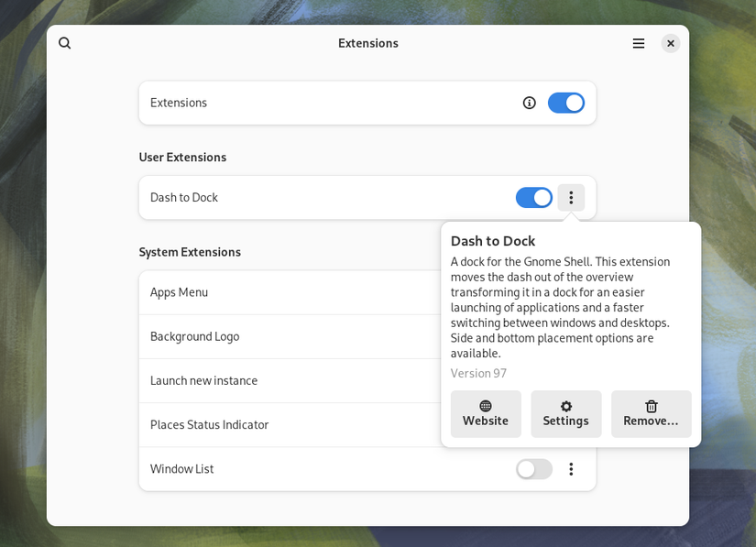Open the three-dot menu for Window List
This screenshot has width=756, height=547.
coord(571,469)
